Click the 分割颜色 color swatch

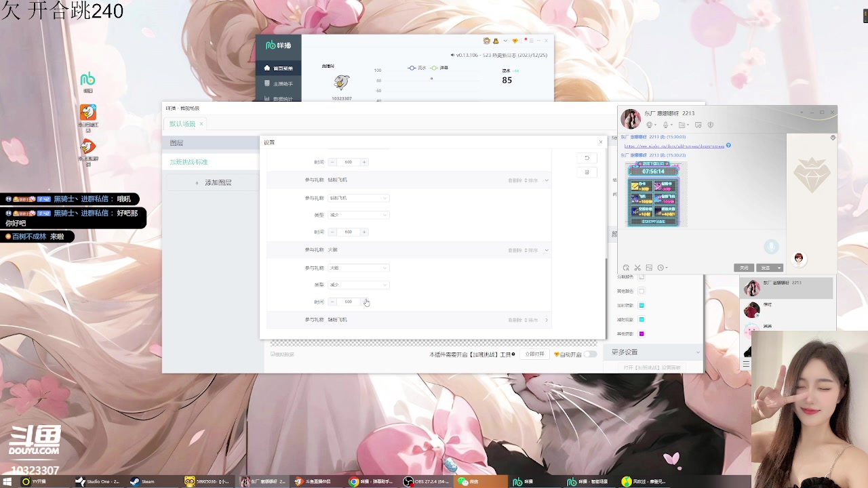coord(642,277)
